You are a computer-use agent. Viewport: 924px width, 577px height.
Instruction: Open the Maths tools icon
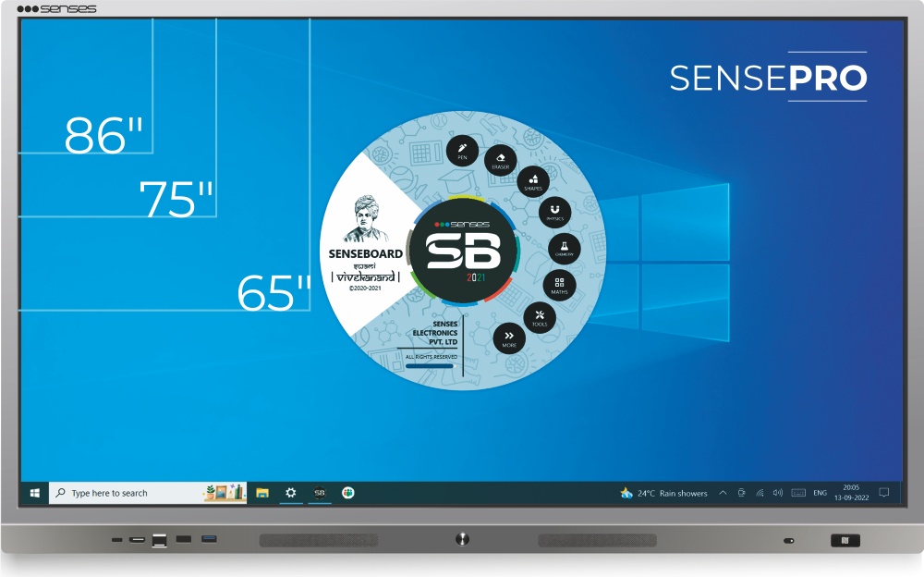[559, 283]
